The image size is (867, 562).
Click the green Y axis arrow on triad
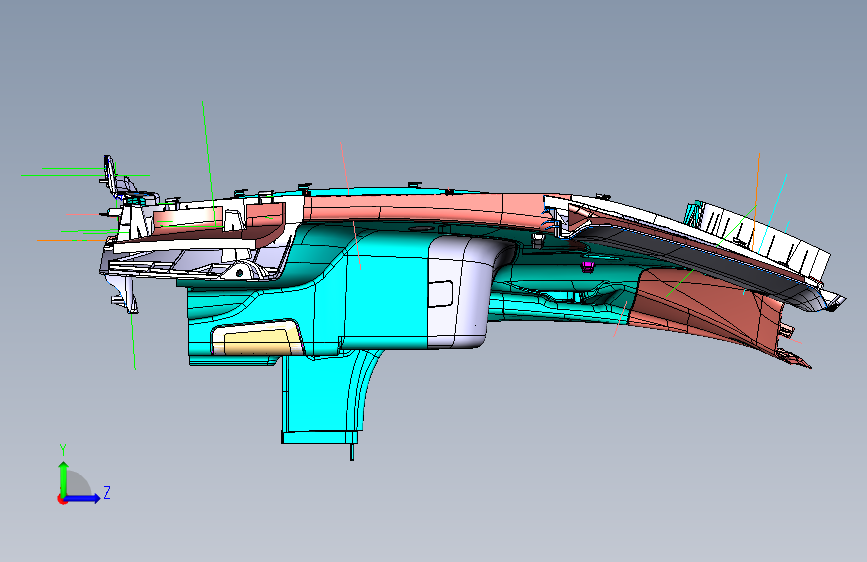[x=63, y=478]
